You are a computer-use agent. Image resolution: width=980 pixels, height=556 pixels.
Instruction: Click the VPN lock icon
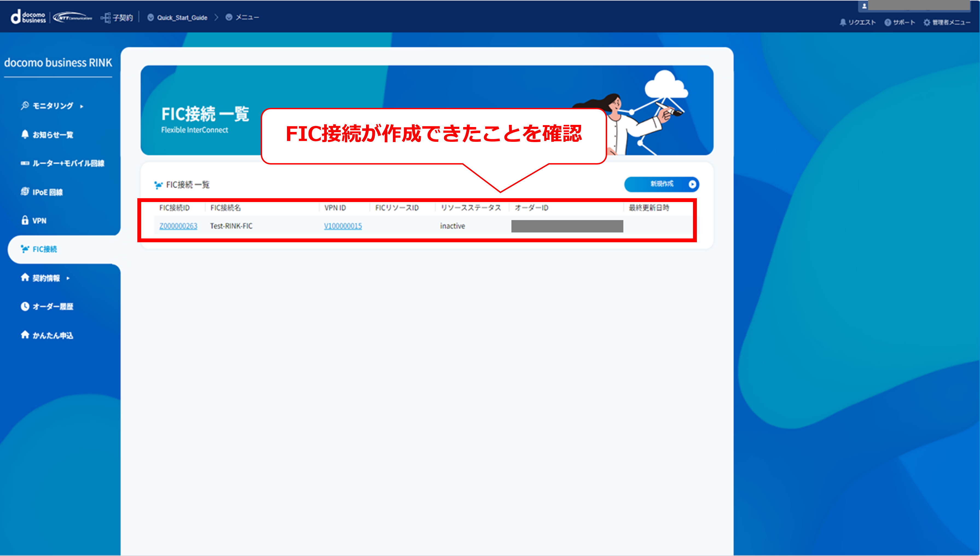(x=25, y=220)
